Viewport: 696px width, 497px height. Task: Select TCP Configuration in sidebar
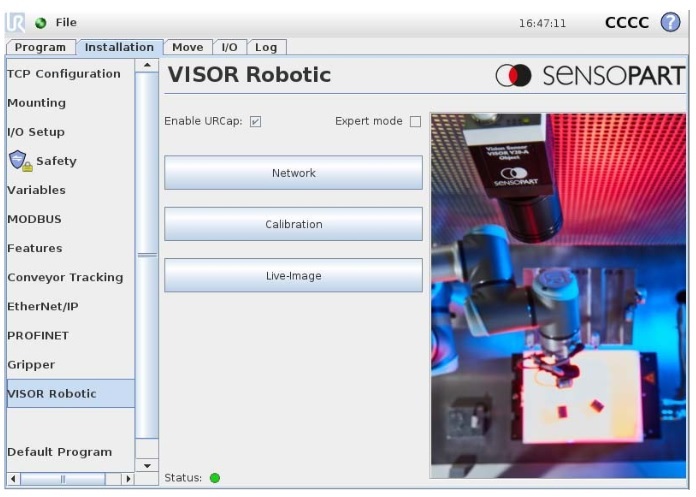70,74
